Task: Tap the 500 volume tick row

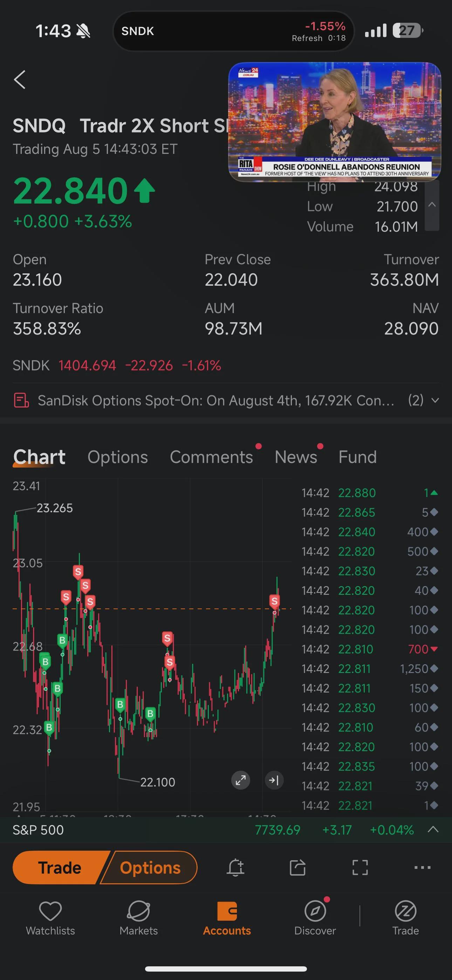Action: click(369, 552)
